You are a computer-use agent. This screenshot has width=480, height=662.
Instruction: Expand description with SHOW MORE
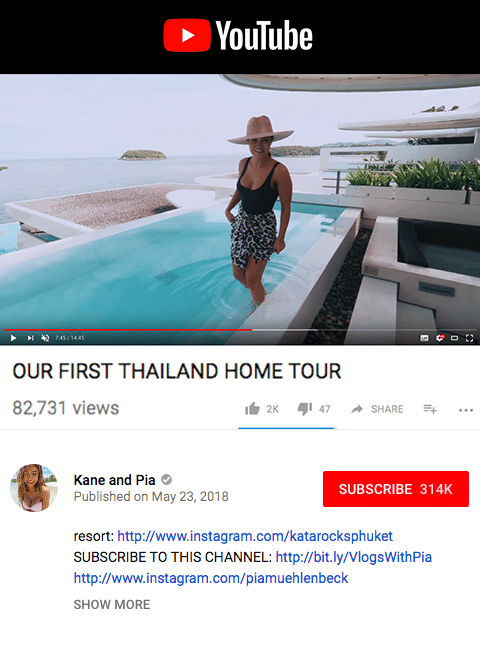click(112, 605)
